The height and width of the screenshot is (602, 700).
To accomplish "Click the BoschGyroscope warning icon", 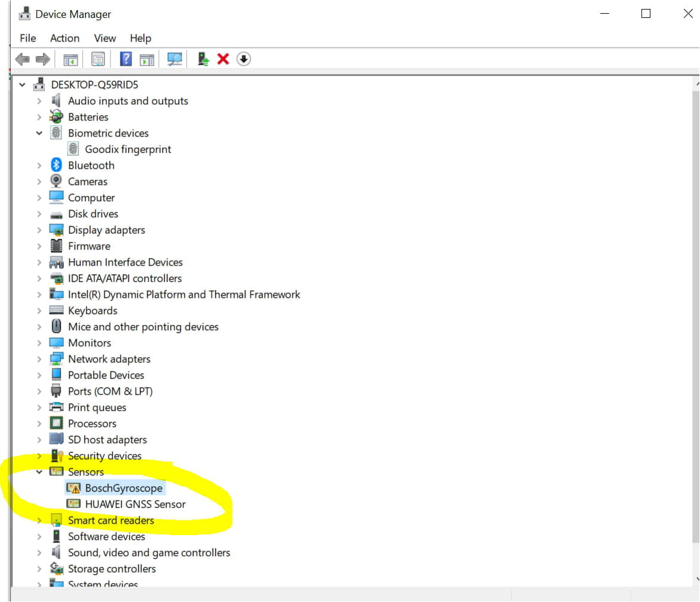I will (73, 488).
